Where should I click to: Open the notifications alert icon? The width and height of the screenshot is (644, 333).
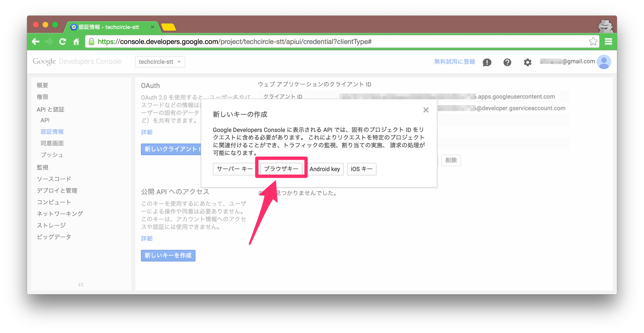coord(487,62)
